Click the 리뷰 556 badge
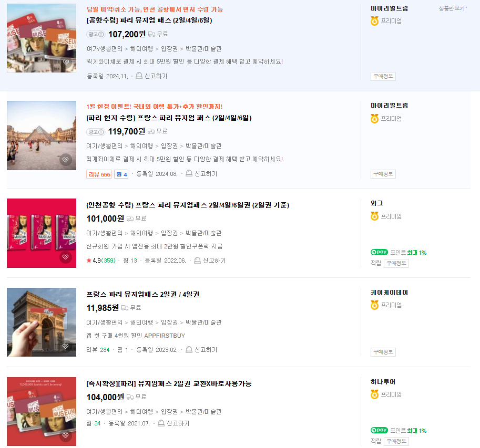This screenshot has height=448, width=480. 98,173
